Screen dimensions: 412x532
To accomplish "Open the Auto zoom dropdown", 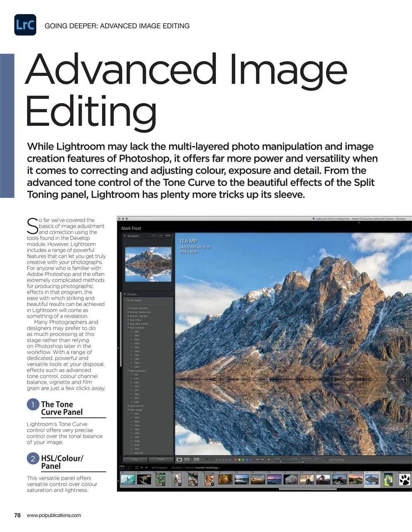I will (316, 459).
